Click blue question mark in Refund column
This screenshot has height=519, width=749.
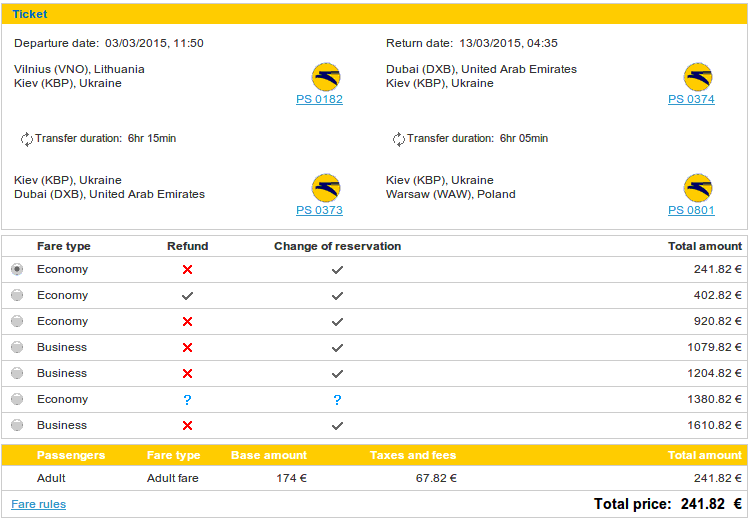click(x=187, y=400)
